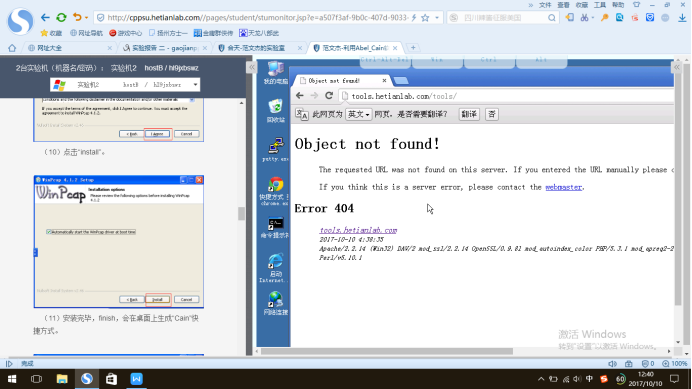This screenshot has width=692, height=389.
Task: Click the scissors screenshot tool icon
Action: pyautogui.click(x=584, y=18)
